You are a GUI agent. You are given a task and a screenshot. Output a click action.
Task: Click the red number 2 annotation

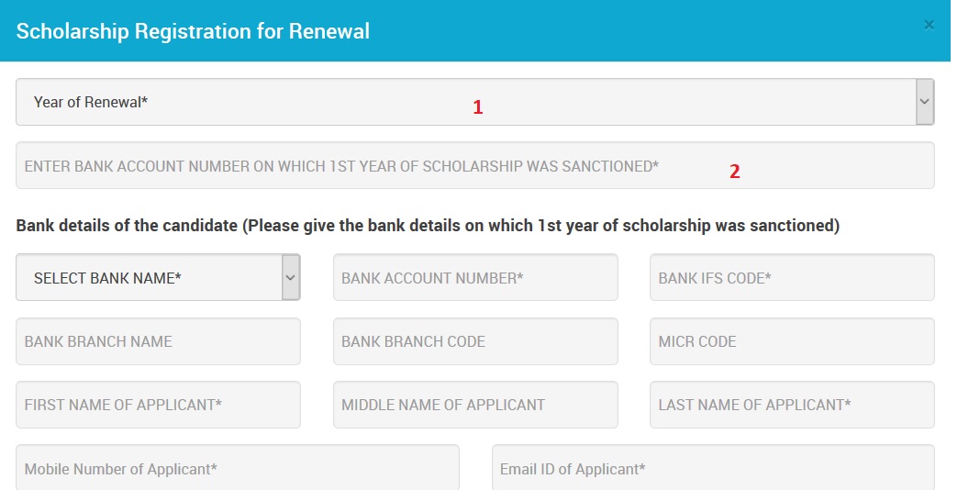pyautogui.click(x=734, y=172)
